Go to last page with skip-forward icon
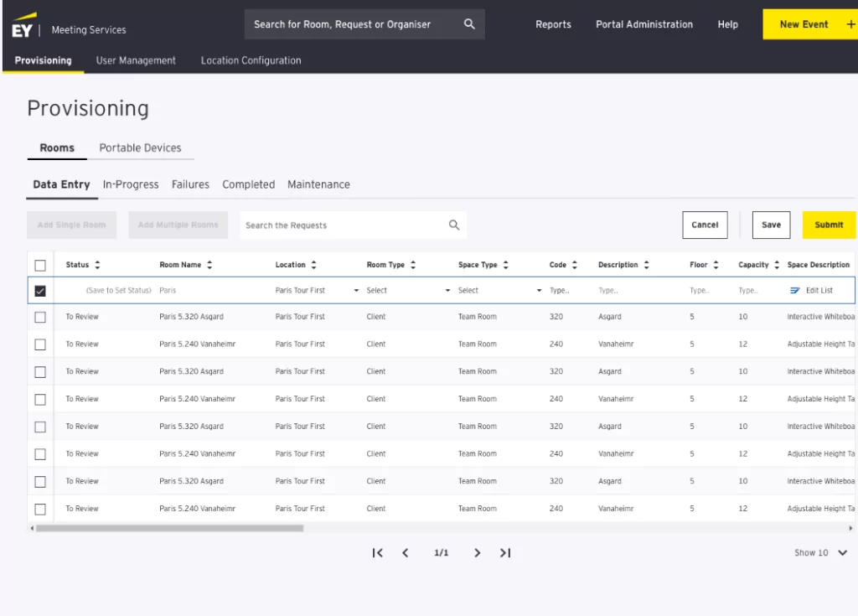 [504, 552]
